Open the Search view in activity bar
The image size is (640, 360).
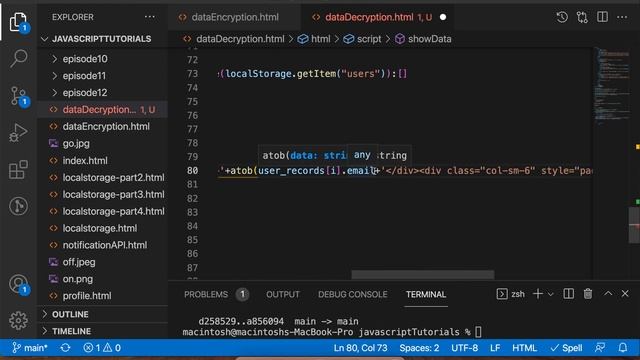[x=18, y=58]
